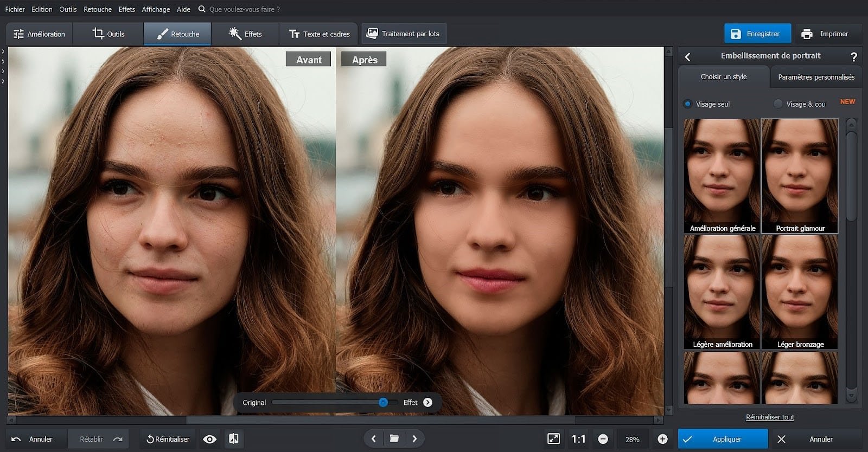The width and height of the screenshot is (868, 452).
Task: Choose the 'Amélioration générale' style thumbnail
Action: point(722,176)
